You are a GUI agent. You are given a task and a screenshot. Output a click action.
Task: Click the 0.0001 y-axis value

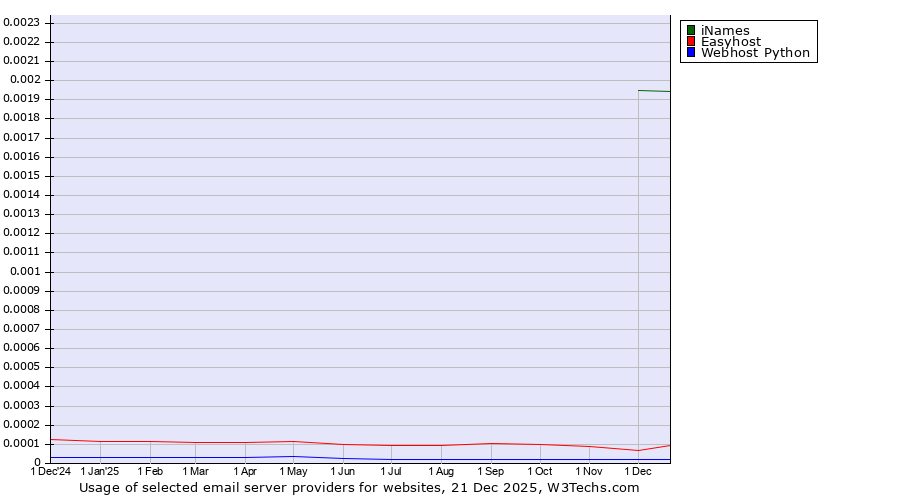pyautogui.click(x=21, y=443)
